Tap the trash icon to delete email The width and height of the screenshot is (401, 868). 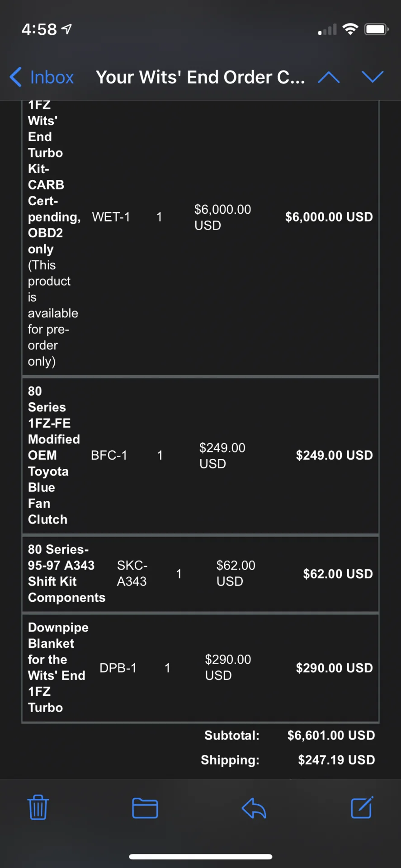click(38, 808)
